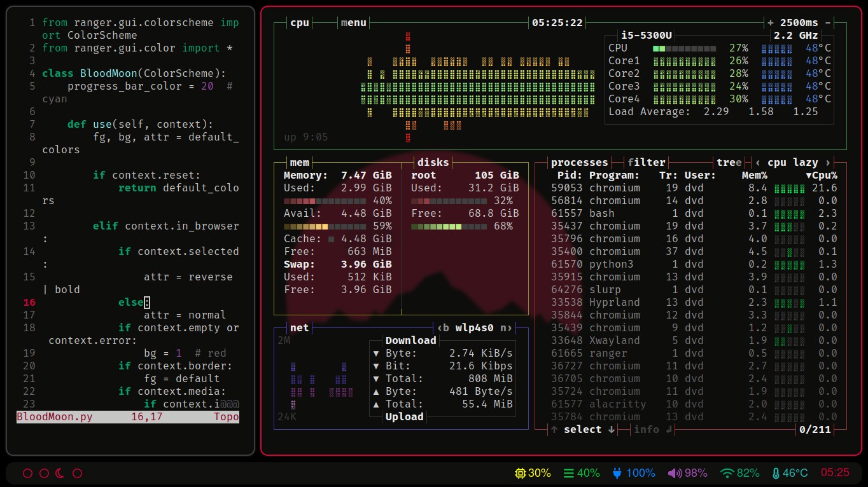
Task: Click the right arrow after cpu lazy sorting
Action: 828,162
